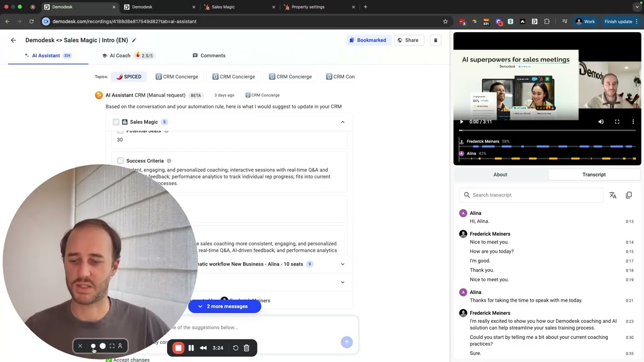Play the meeting video
Screen dimensions: 644x362
[461, 122]
